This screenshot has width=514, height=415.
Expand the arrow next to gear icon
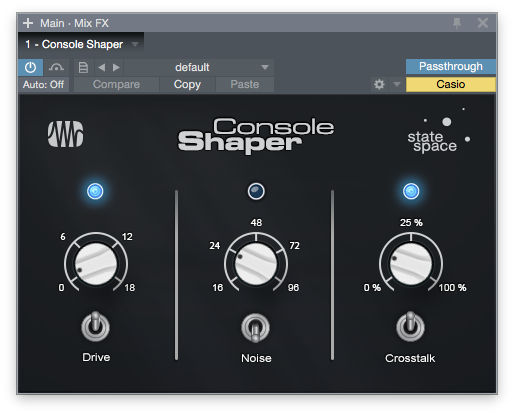pos(397,84)
